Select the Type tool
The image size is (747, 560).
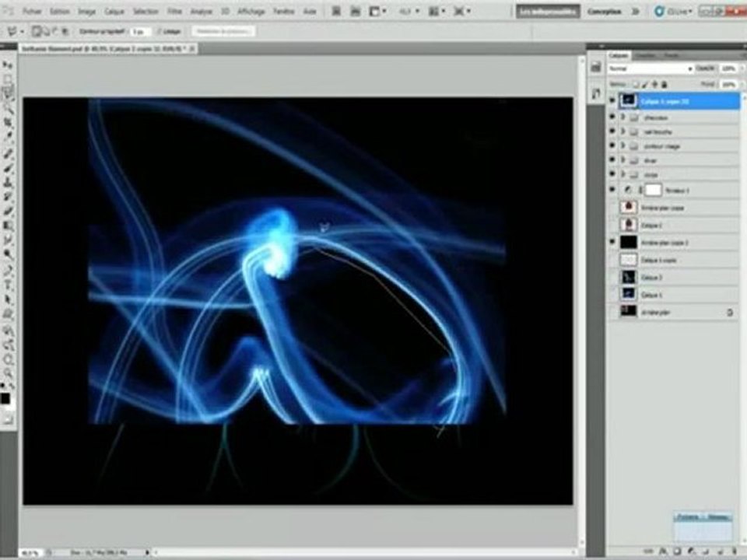click(8, 285)
